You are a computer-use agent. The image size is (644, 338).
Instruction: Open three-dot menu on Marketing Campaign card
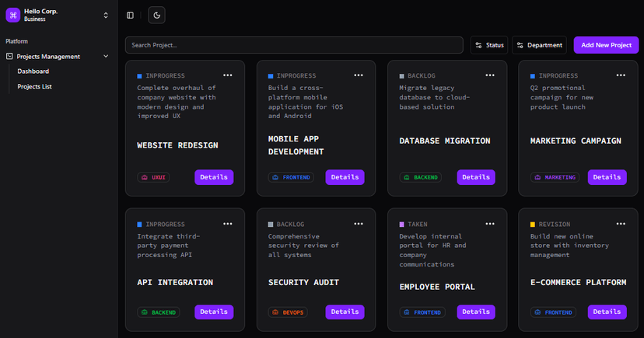pos(621,75)
